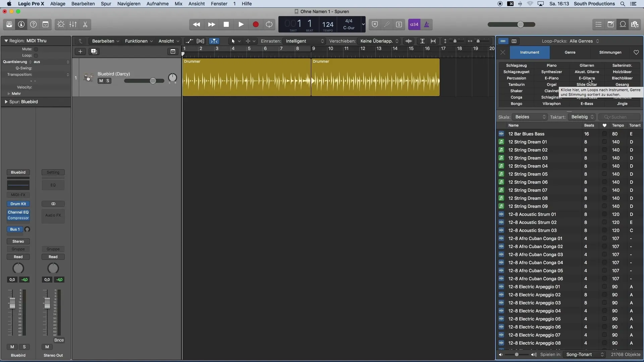The width and height of the screenshot is (644, 362).
Task: Open the Editors scissors icon
Action: (x=85, y=24)
